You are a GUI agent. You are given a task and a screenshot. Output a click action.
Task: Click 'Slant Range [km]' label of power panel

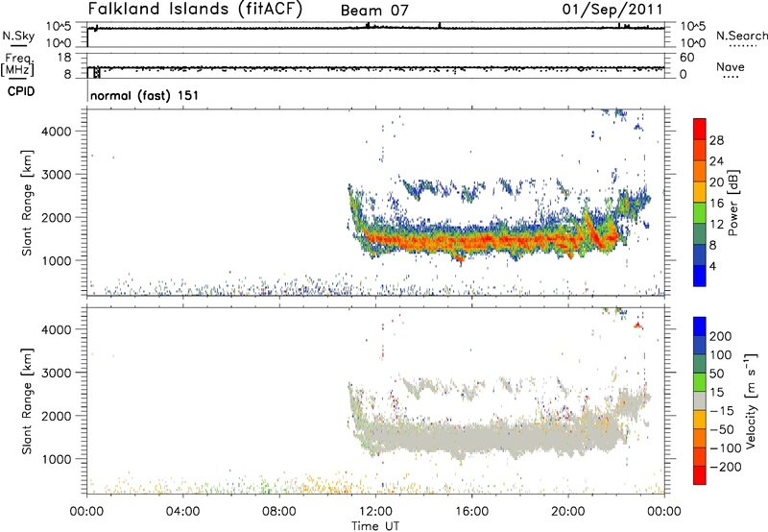click(28, 203)
